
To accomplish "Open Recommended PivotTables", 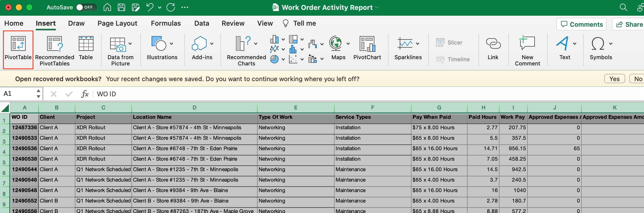I will (54, 44).
